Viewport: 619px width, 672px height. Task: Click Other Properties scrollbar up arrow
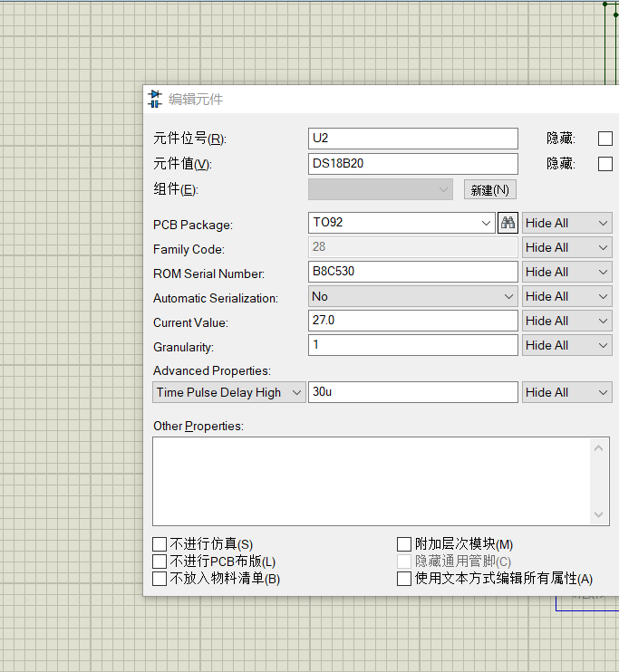pos(599,448)
